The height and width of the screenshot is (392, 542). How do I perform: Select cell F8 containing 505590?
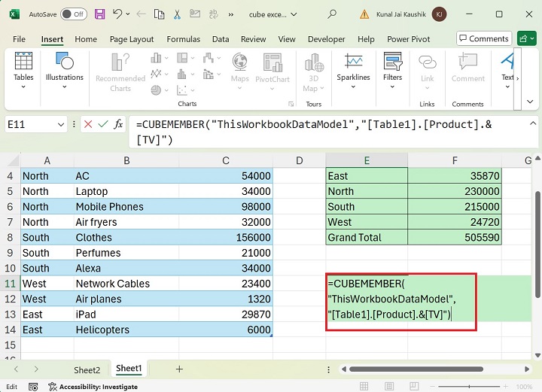point(455,238)
